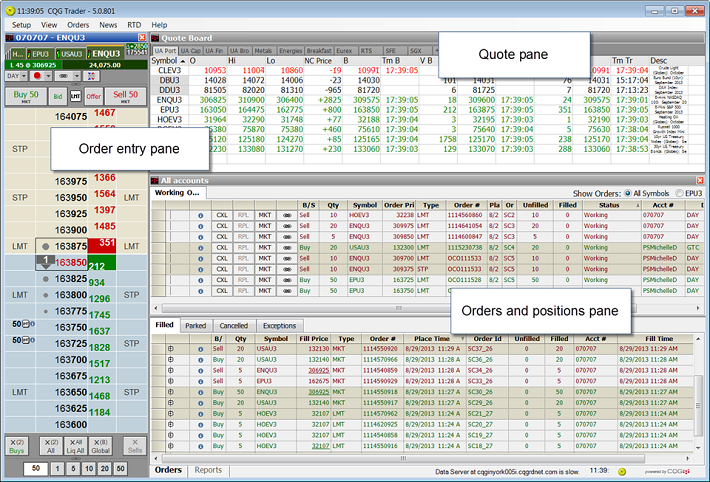The width and height of the screenshot is (710, 482).
Task: Switch to the Reports tab
Action: pos(208,470)
